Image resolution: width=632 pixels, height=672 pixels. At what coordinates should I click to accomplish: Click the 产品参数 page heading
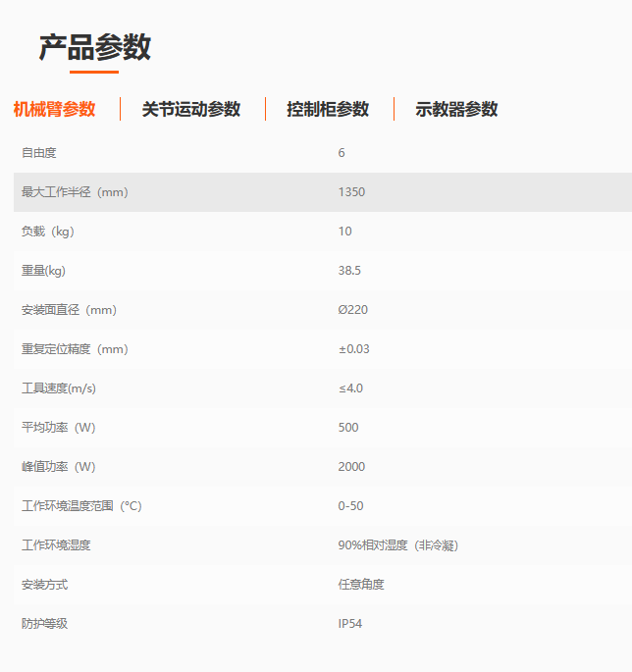click(x=94, y=47)
